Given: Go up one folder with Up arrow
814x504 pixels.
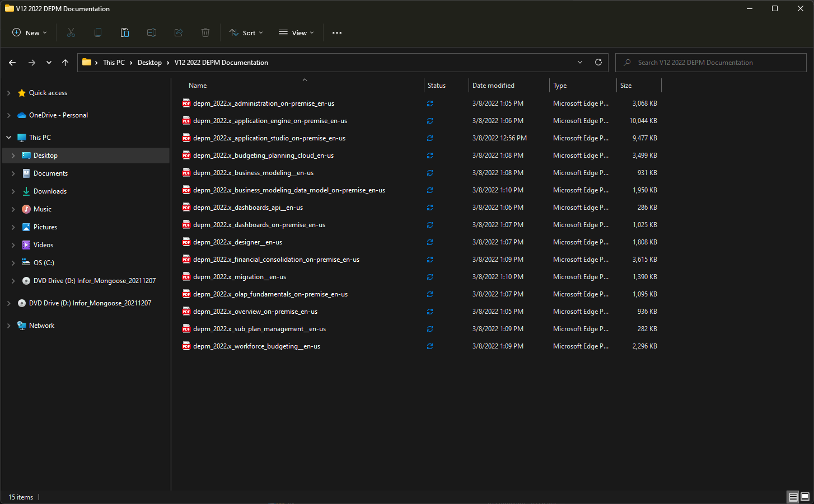Looking at the screenshot, I should (66, 63).
